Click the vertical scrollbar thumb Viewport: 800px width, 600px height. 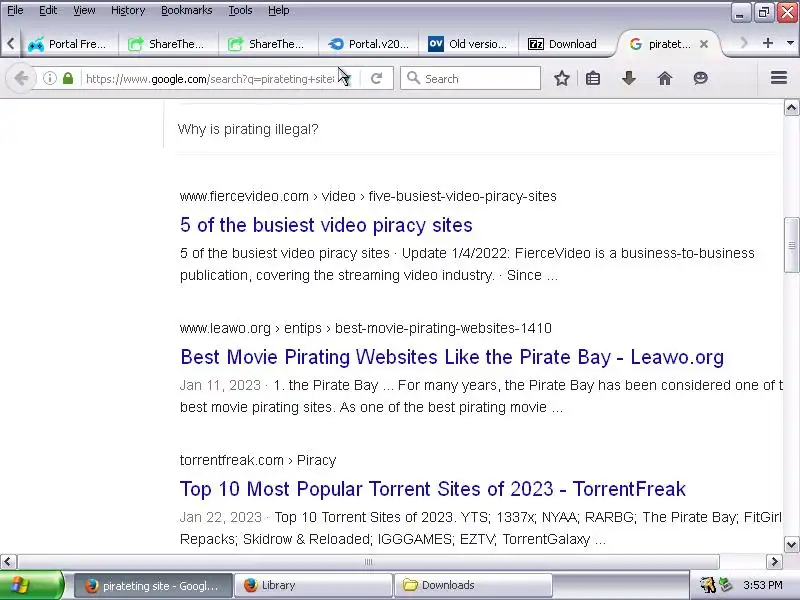pos(791,245)
